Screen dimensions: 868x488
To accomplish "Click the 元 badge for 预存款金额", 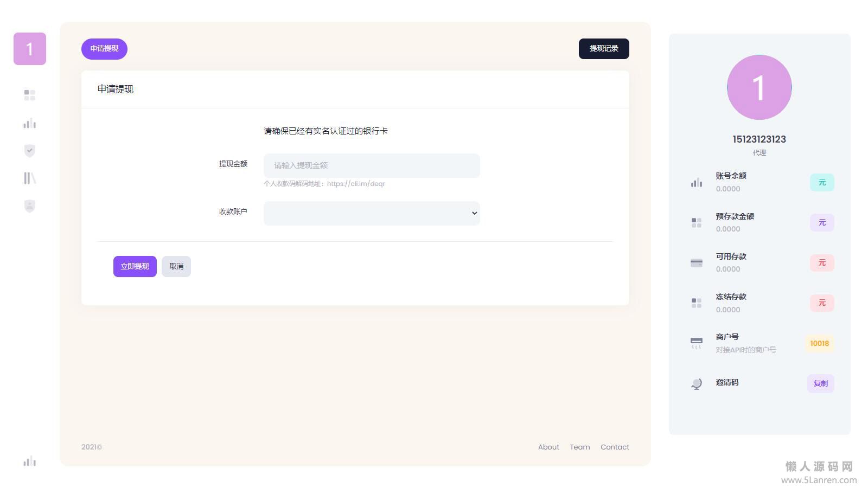I will pyautogui.click(x=822, y=222).
